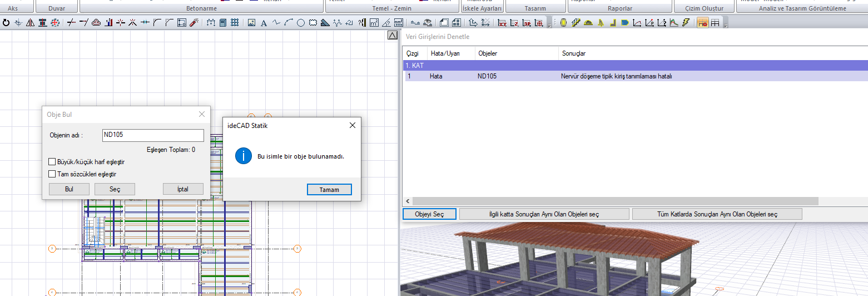Click the Seç button in Obje Bul
Viewport: 868px width, 296px height.
pyautogui.click(x=115, y=189)
